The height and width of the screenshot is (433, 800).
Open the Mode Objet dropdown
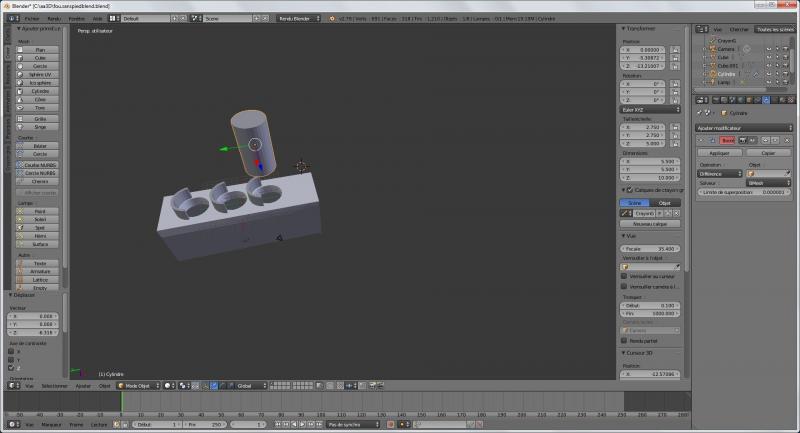pyautogui.click(x=136, y=385)
